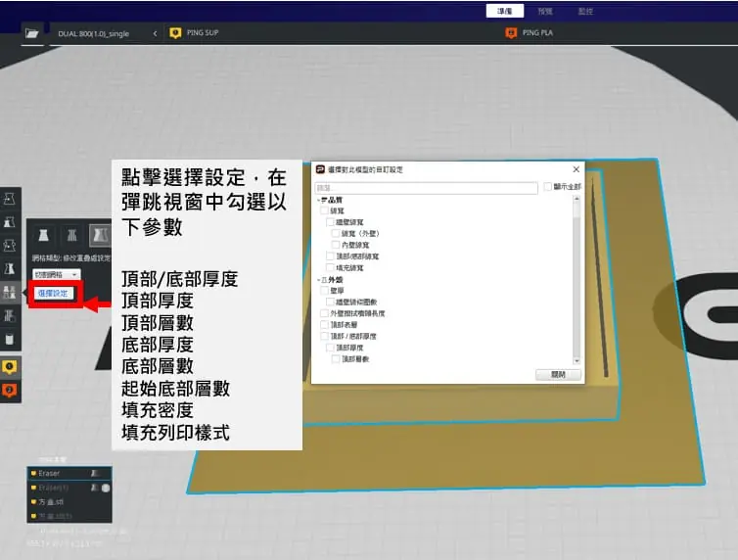Screen dimensions: 738x560
Task: Check the 牆壁線條圈數 checkbox
Action: (x=330, y=302)
